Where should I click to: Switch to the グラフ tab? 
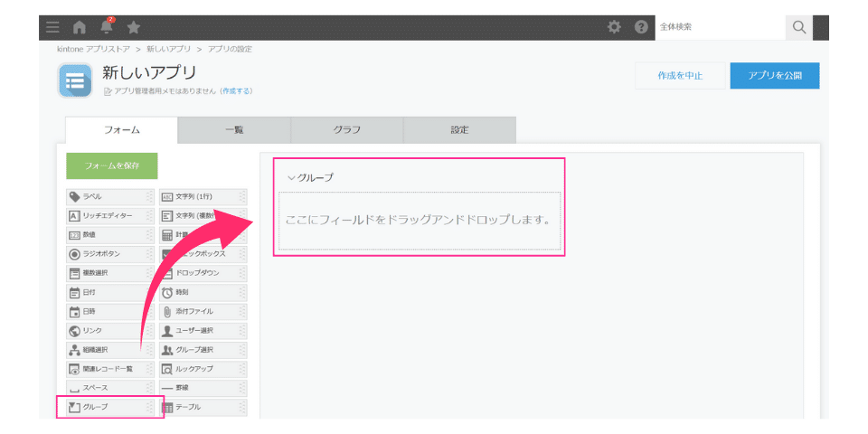tap(347, 130)
